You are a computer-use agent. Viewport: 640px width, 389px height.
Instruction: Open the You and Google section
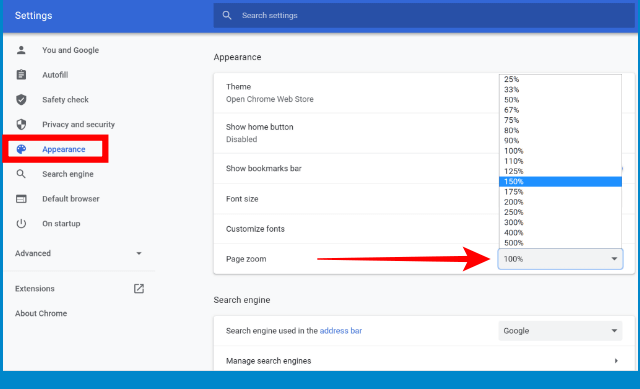(x=71, y=50)
